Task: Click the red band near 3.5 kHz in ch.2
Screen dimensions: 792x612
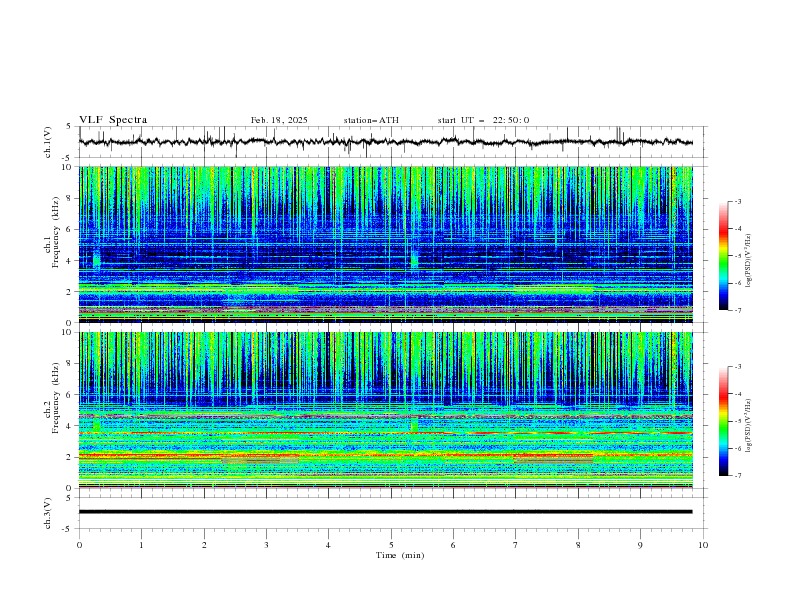Action: tap(385, 433)
